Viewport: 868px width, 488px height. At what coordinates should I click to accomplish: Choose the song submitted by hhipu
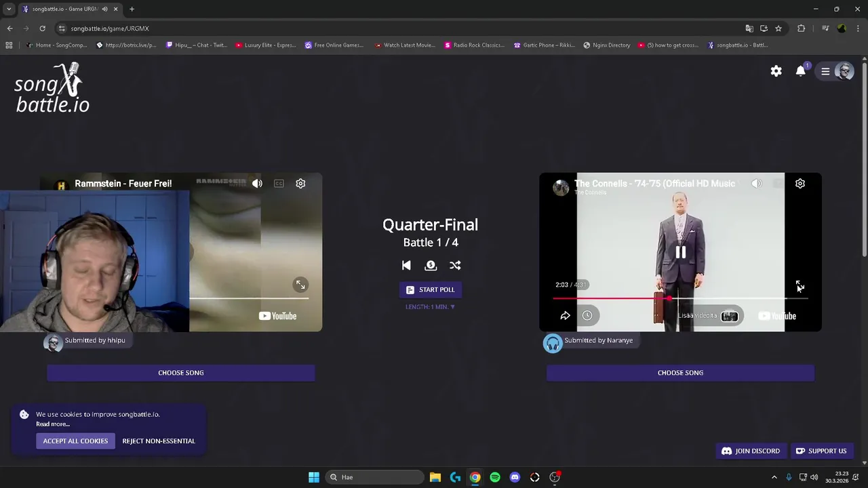pos(180,373)
